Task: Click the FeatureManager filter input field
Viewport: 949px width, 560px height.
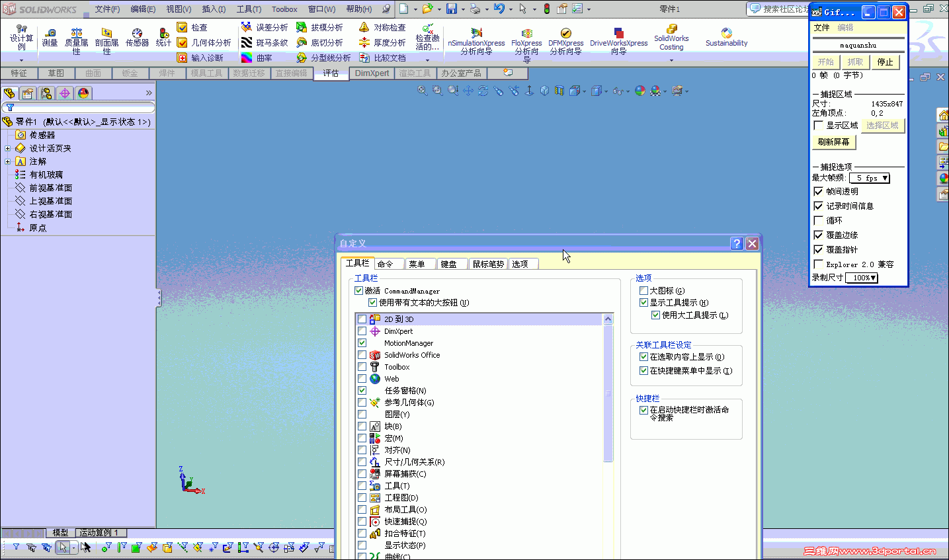Action: coord(79,107)
